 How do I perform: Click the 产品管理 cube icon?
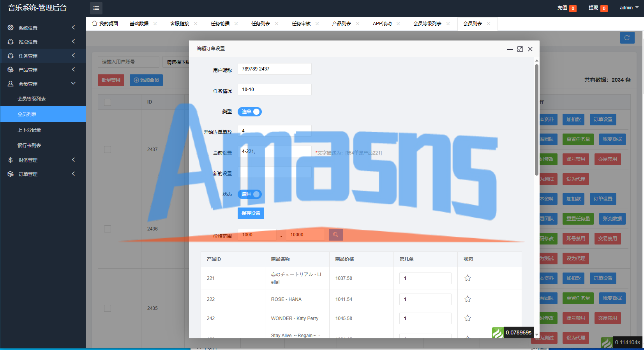click(11, 70)
